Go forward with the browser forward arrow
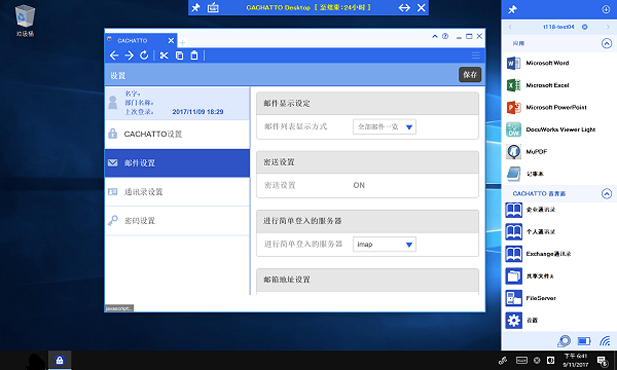This screenshot has height=370, width=617. (129, 56)
